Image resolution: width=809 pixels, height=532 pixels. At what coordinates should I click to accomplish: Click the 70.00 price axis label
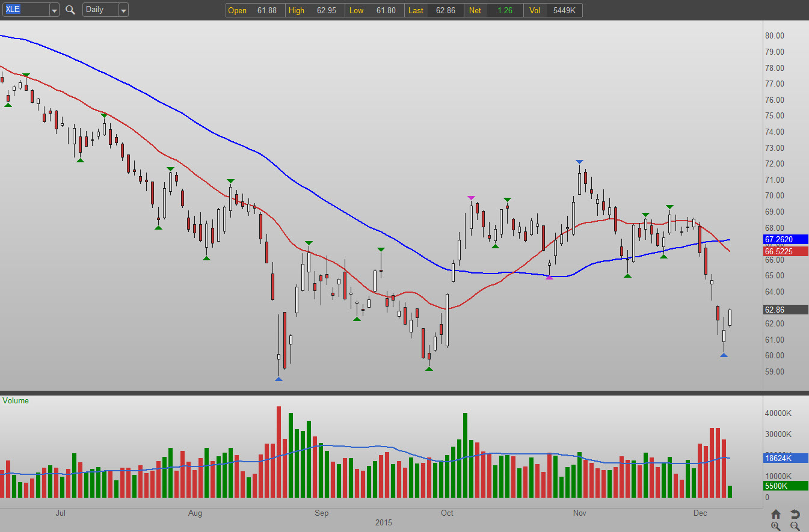click(775, 195)
